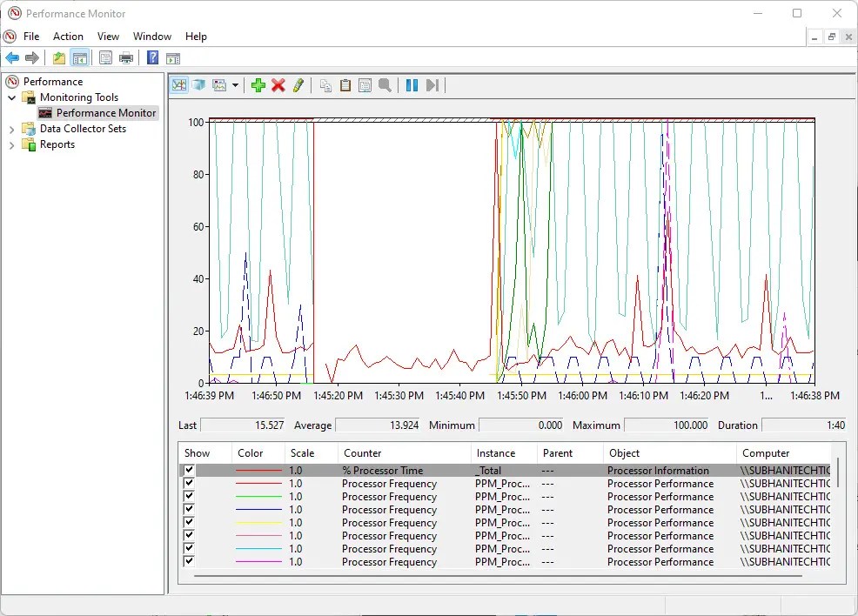Uncheck the % Processor Time counter checkbox
Viewport: 858px width, 616px height.
click(x=189, y=471)
